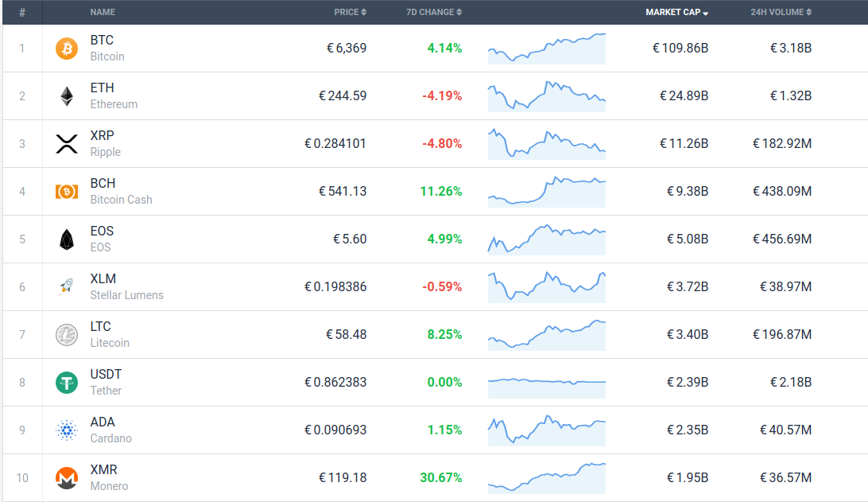Click the Name column header
Image resolution: width=868 pixels, height=502 pixels.
coord(103,12)
